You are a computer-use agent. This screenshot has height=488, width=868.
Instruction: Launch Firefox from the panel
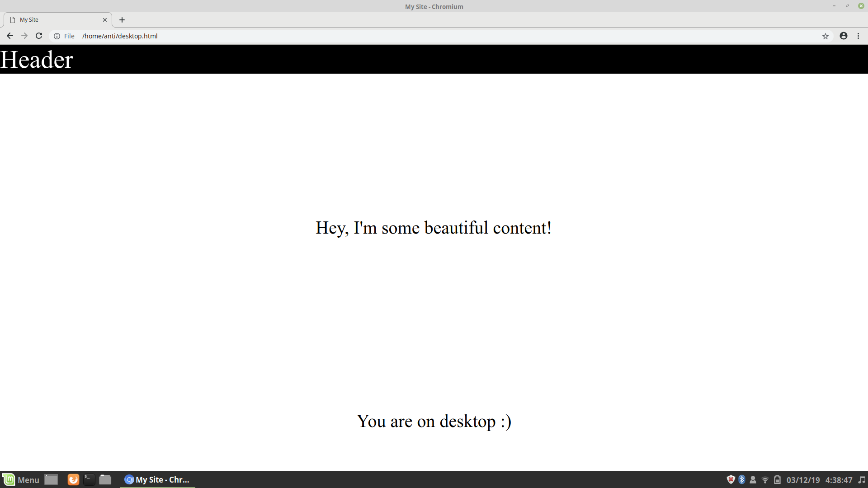point(73,480)
